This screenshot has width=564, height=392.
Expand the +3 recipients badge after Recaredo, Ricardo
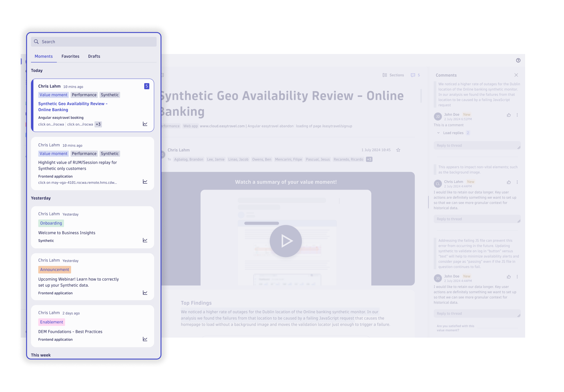tap(369, 159)
